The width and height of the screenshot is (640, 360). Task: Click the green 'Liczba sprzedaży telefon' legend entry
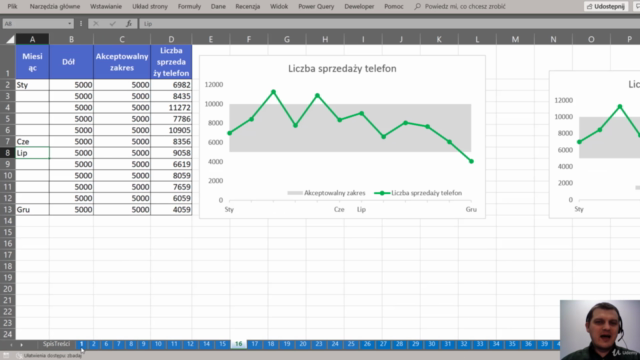418,193
